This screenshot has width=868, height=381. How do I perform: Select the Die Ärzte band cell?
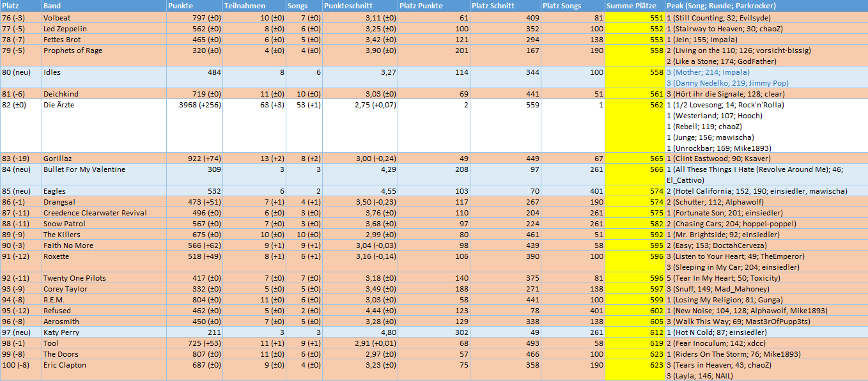[x=102, y=105]
